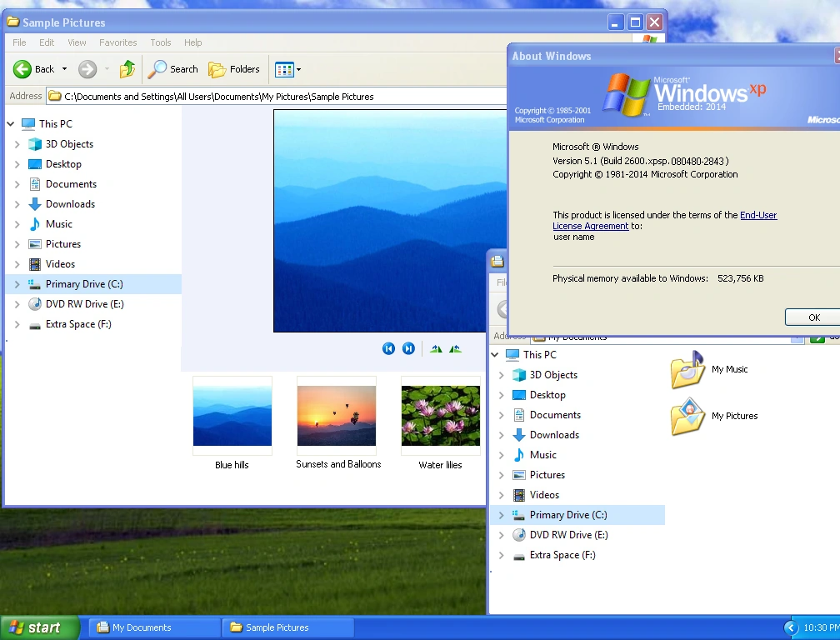
Task: Select DVD RW Drive (E:) in My Documents tree
Action: pos(560,535)
